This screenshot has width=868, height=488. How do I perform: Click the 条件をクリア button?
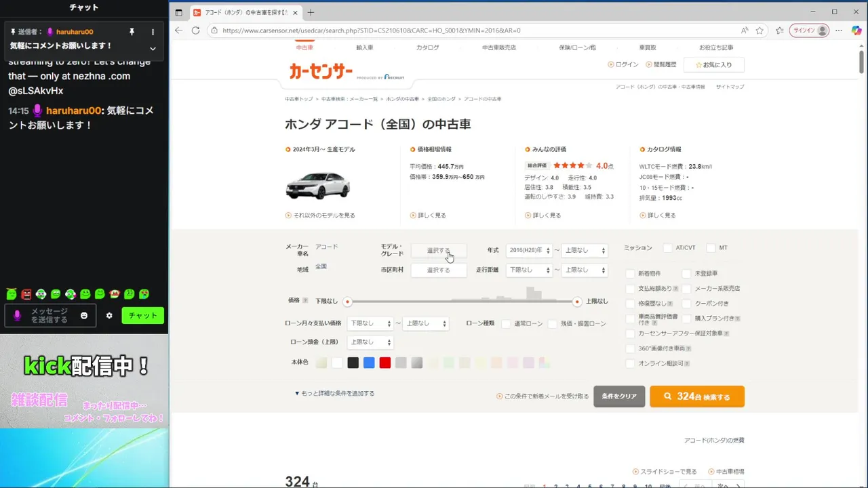[x=619, y=396]
